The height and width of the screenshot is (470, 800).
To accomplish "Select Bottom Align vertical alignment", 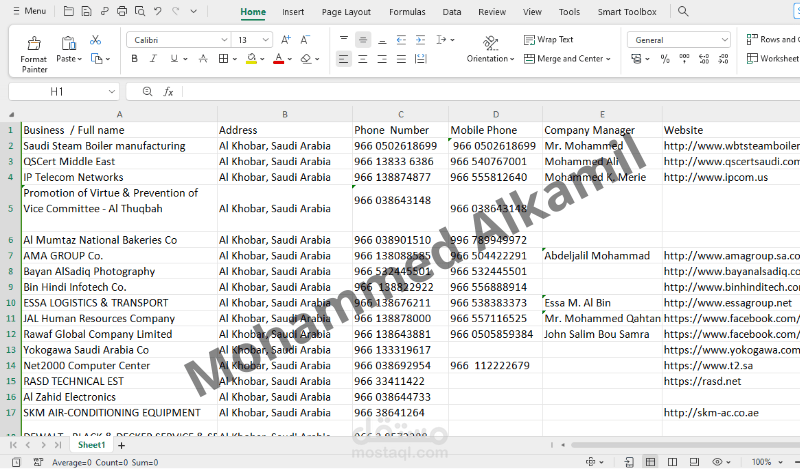I will (382, 39).
